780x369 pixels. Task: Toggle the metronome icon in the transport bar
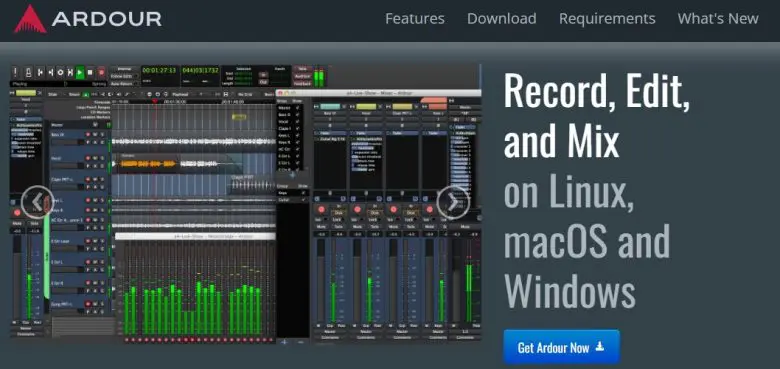coord(29,73)
